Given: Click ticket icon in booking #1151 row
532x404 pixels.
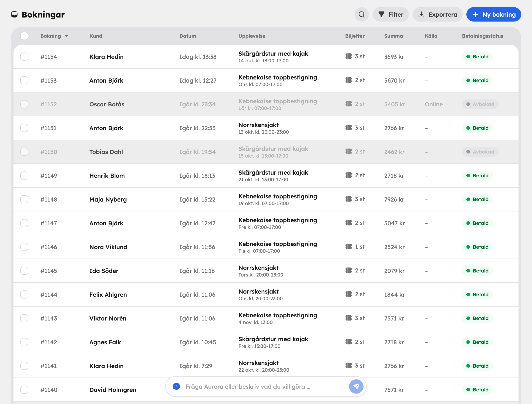Looking at the screenshot, I should (349, 128).
